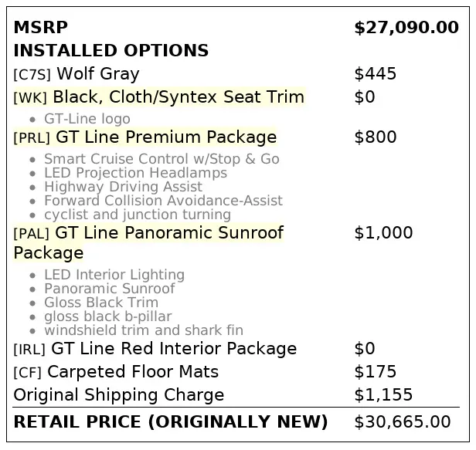The image size is (476, 450).
Task: Expand the GT Line Premium Package
Action: (x=164, y=137)
